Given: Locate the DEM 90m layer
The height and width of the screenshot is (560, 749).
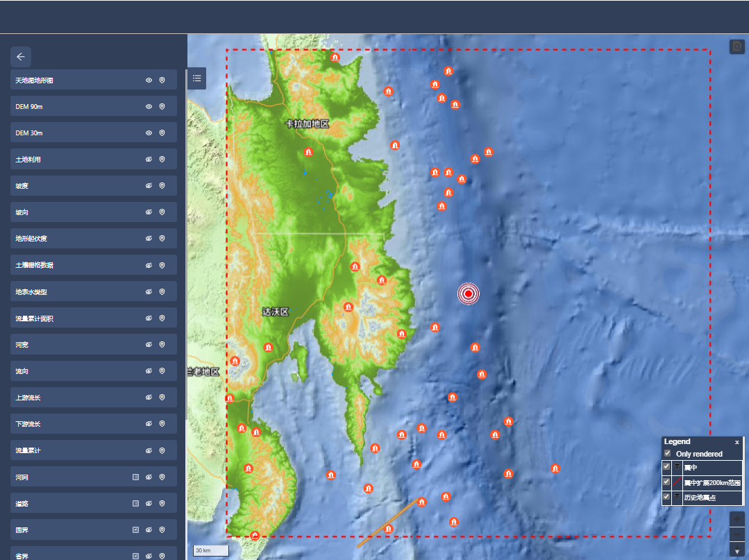Looking at the screenshot, I should pos(162,107).
